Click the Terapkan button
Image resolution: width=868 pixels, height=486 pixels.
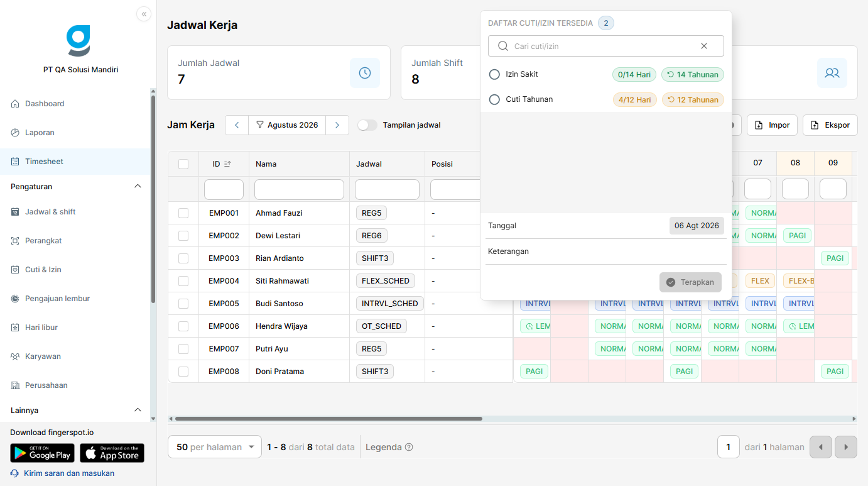[x=690, y=282]
